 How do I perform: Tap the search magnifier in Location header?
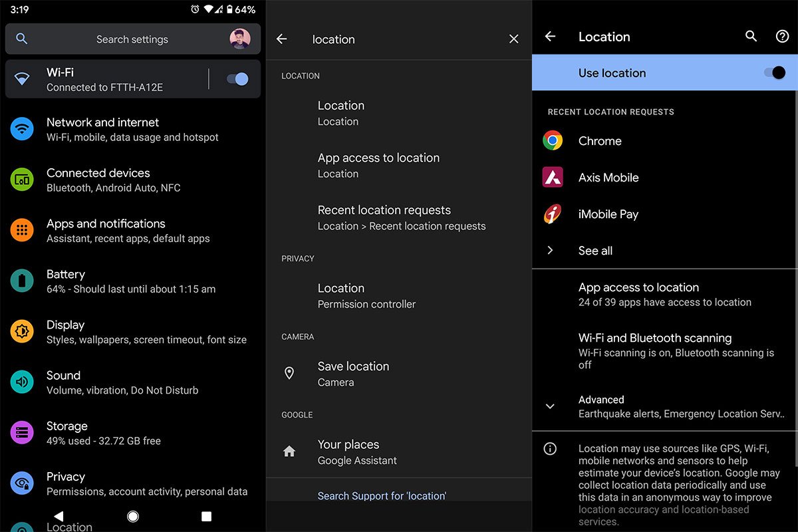coord(751,37)
